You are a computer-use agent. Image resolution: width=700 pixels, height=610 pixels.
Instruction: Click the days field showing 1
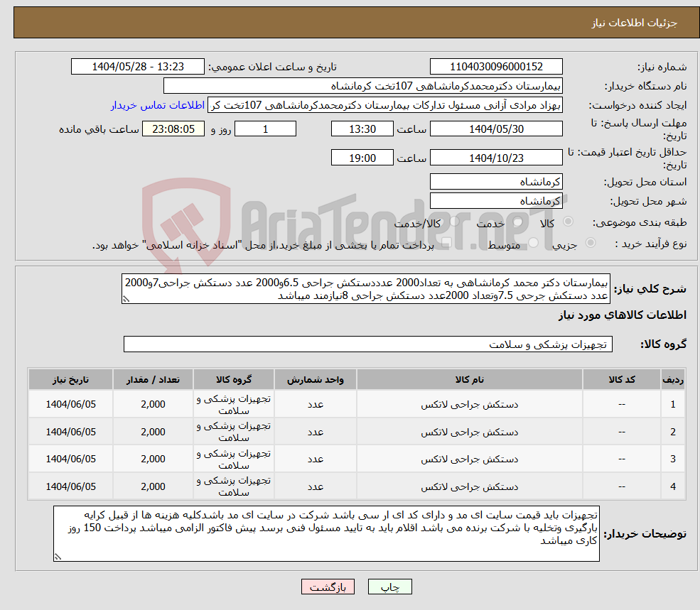point(265,129)
